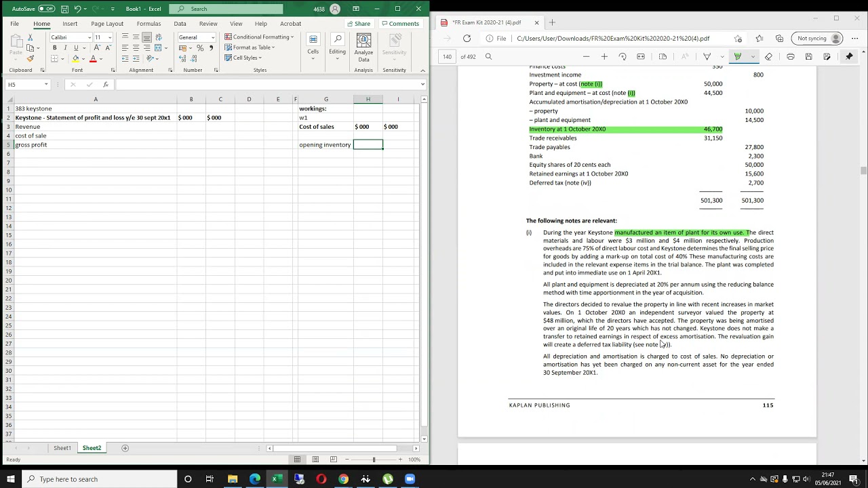
Task: Open Customize Quick Access Toolbar dropdown
Action: (113, 9)
